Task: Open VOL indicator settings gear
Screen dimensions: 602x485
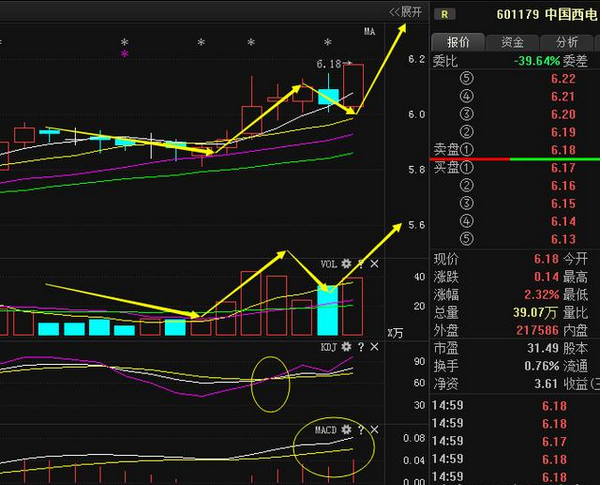Action: tap(346, 264)
